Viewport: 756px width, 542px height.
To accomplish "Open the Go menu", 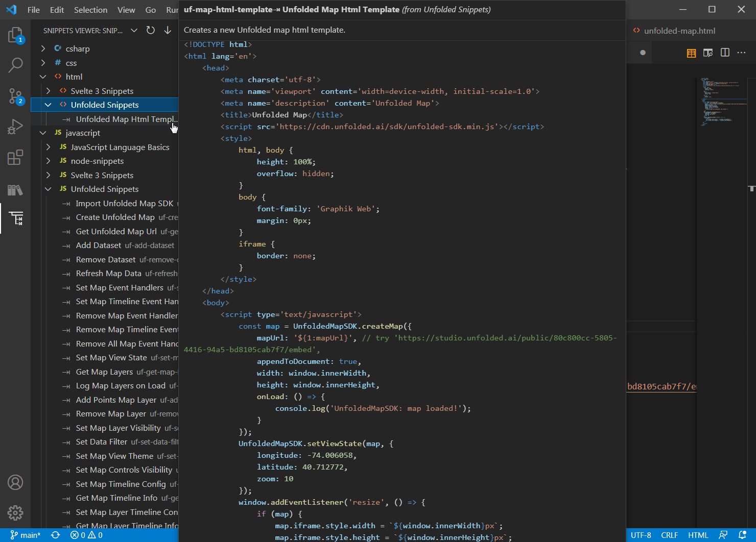I will click(151, 10).
